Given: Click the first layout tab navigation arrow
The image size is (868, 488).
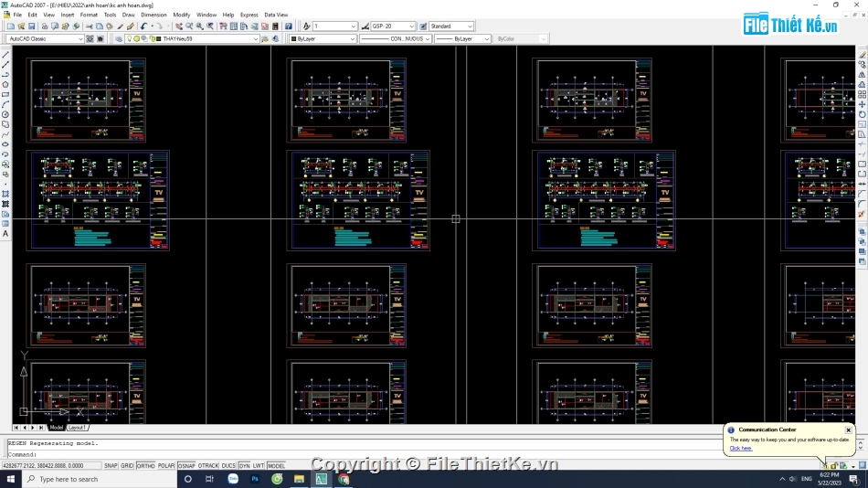Looking at the screenshot, I should tap(16, 428).
